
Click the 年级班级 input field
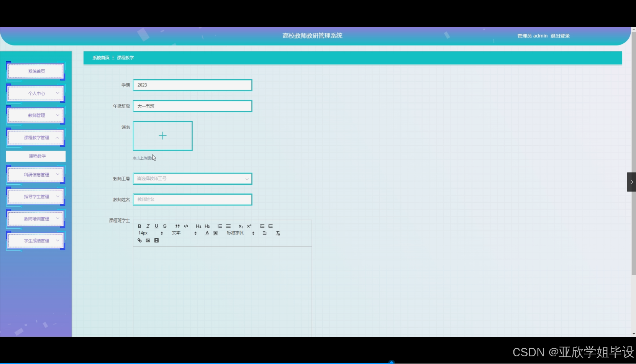coord(192,106)
